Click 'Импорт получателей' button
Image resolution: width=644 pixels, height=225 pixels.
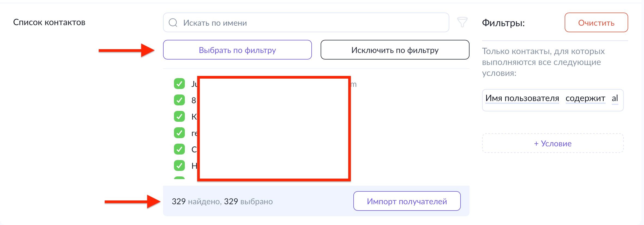(x=407, y=201)
